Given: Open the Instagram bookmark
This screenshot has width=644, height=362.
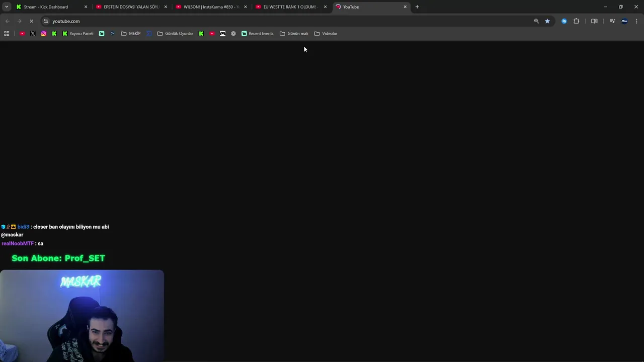Looking at the screenshot, I should [x=44, y=34].
